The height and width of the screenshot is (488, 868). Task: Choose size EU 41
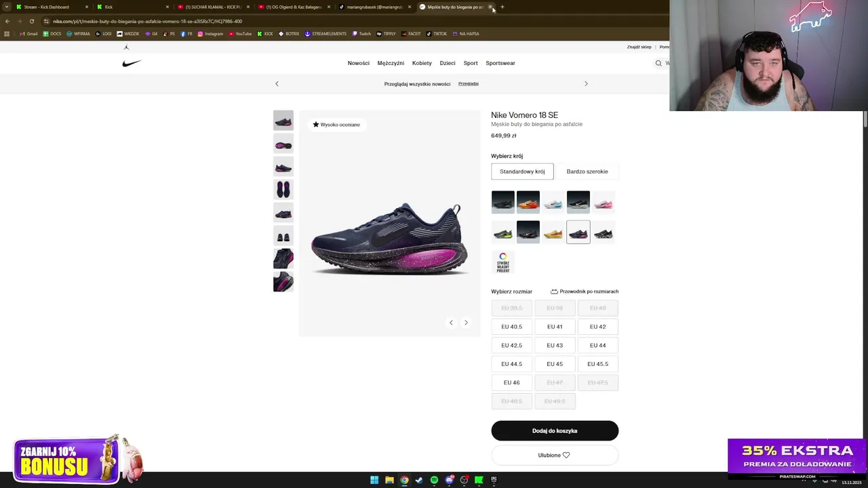[x=555, y=327]
